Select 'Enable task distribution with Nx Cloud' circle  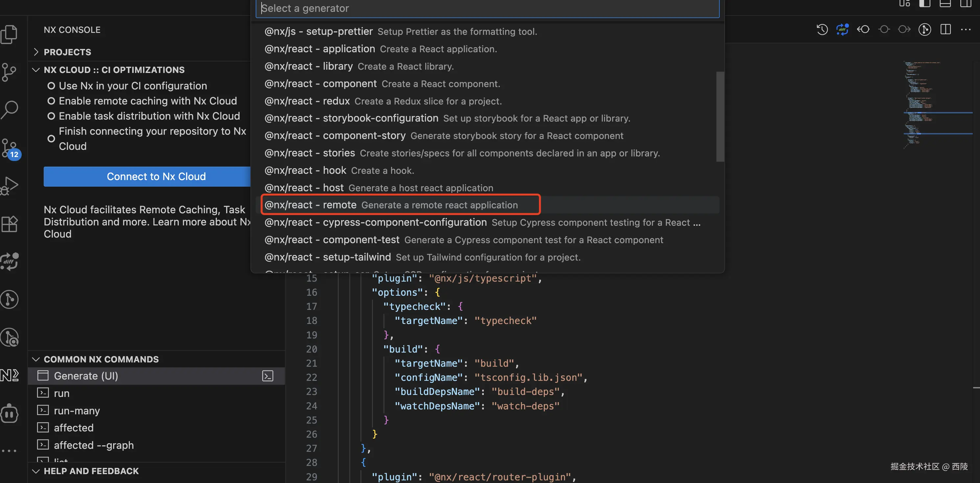click(51, 116)
